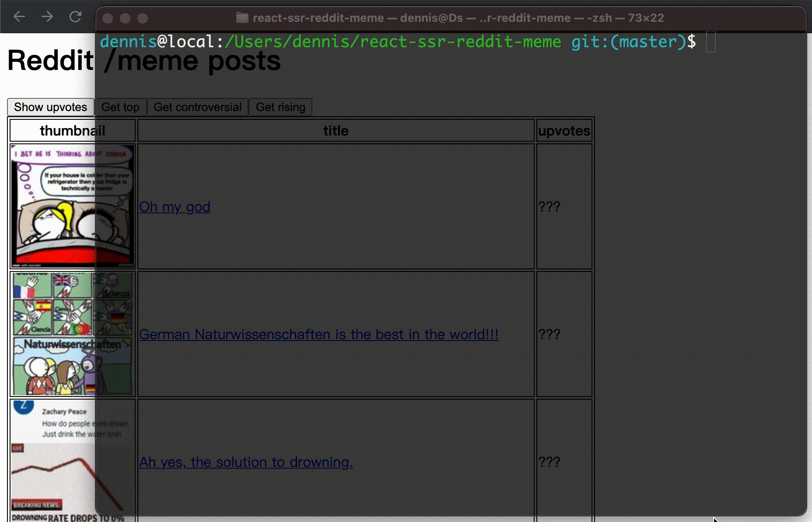Click the Get top button
This screenshot has width=812, height=522.
(120, 107)
